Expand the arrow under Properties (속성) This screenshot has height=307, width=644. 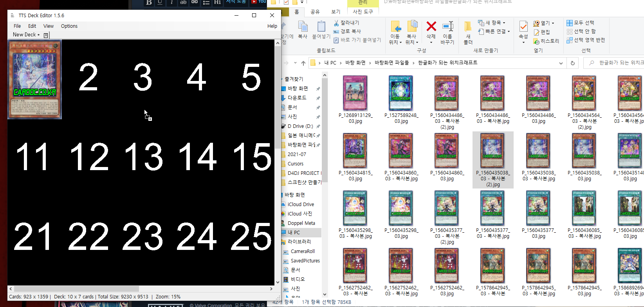point(523,42)
